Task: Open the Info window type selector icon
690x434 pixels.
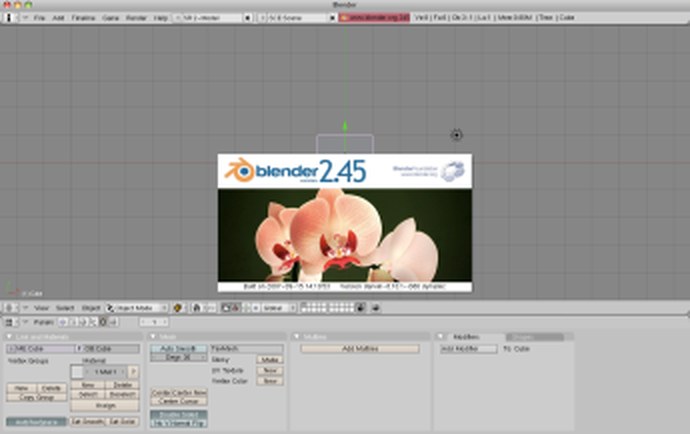Action: [x=9, y=18]
